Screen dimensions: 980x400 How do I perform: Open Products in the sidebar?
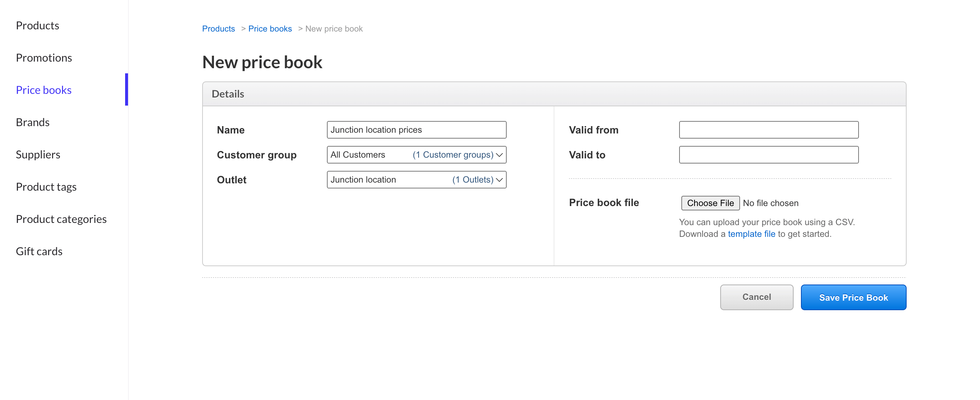click(37, 25)
